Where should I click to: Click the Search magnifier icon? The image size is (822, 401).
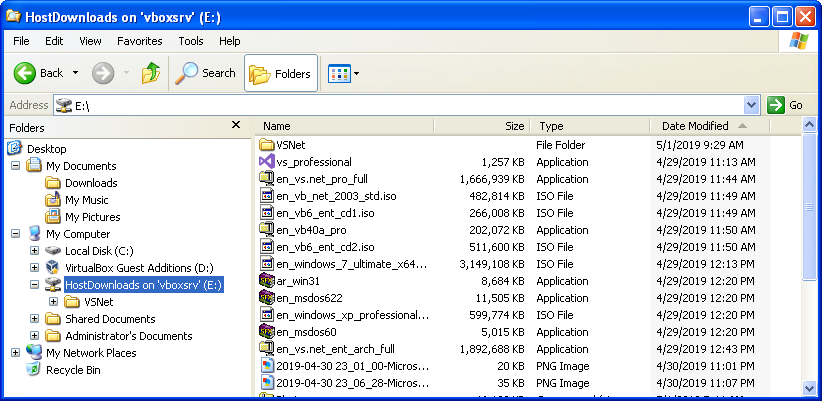(186, 73)
